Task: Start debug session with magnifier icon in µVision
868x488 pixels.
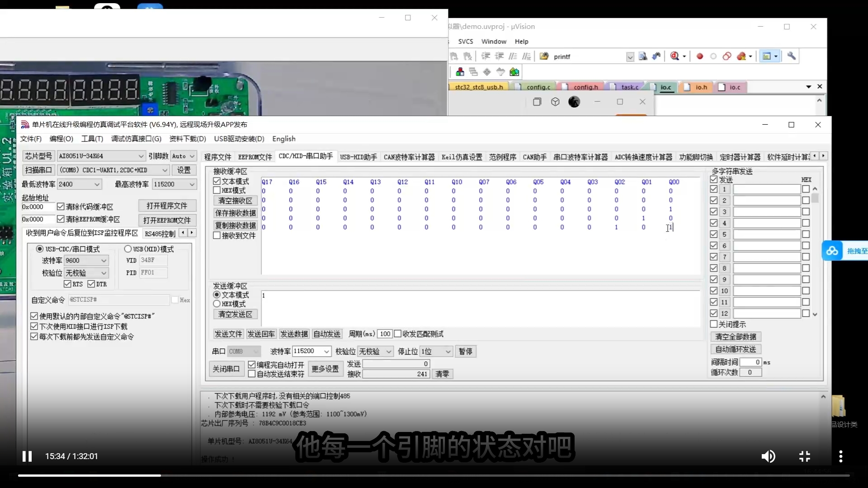Action: click(675, 56)
